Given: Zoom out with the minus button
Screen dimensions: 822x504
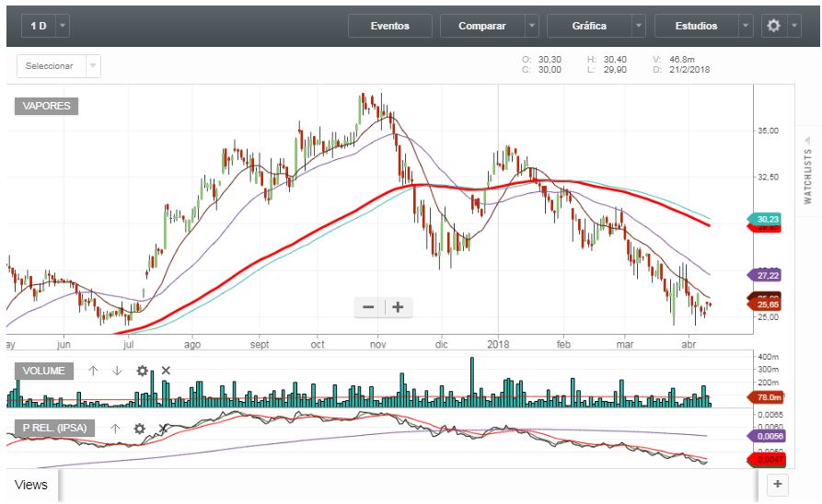Looking at the screenshot, I should click(368, 307).
